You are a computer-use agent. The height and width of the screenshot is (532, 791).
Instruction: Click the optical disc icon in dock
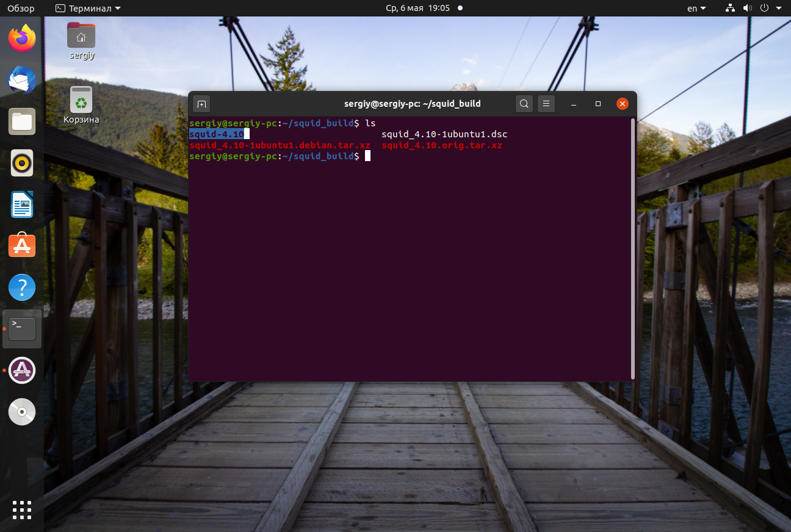click(22, 412)
